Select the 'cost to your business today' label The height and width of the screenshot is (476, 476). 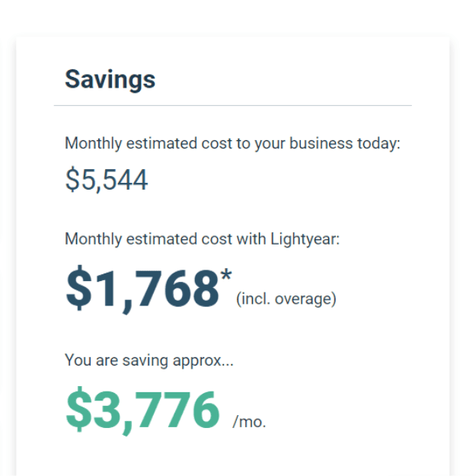point(232,144)
